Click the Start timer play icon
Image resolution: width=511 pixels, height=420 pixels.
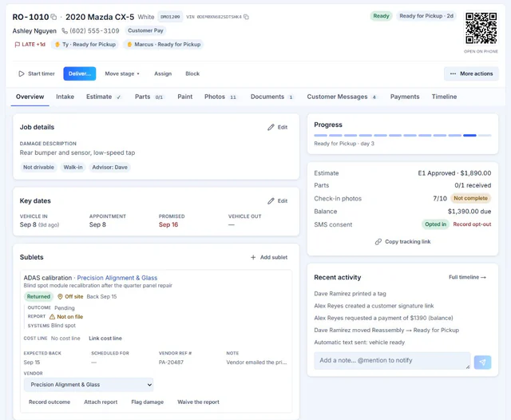[x=22, y=73]
